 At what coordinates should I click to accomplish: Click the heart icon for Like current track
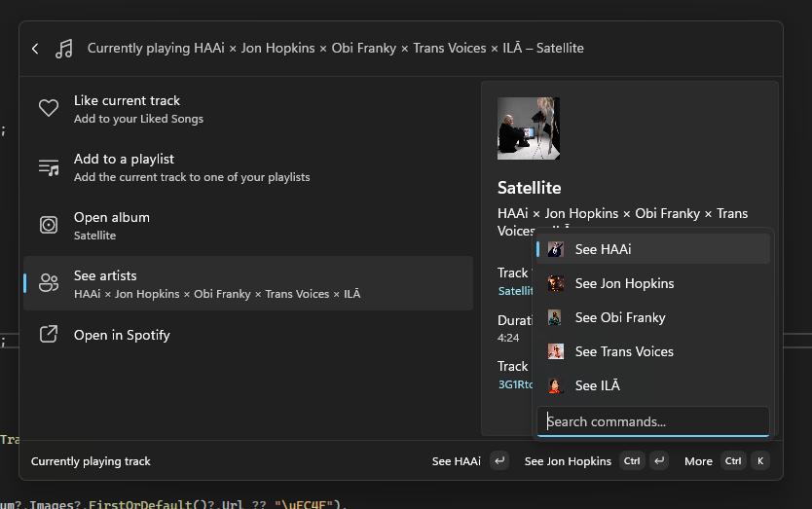coord(49,108)
